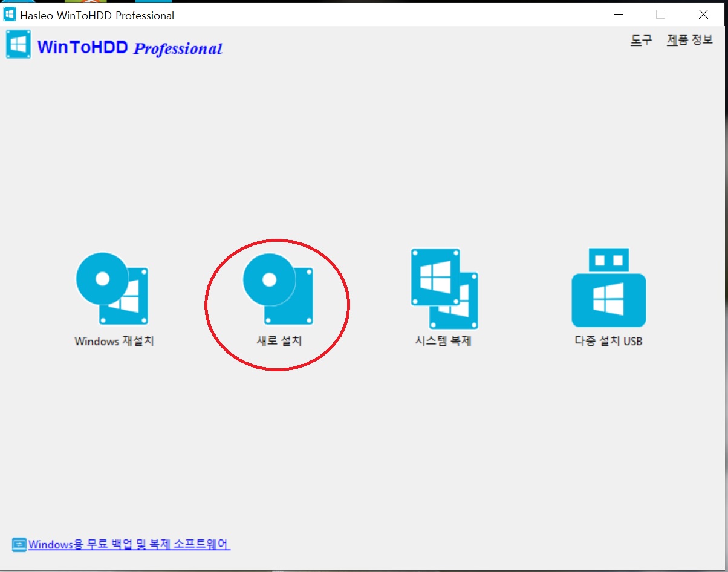Maximize the WinToHDD window
Screen dimensions: 728x572
click(660, 14)
